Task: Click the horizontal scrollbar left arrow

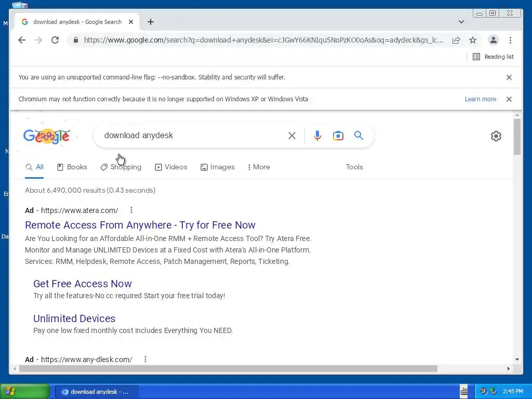Action: pyautogui.click(x=15, y=368)
